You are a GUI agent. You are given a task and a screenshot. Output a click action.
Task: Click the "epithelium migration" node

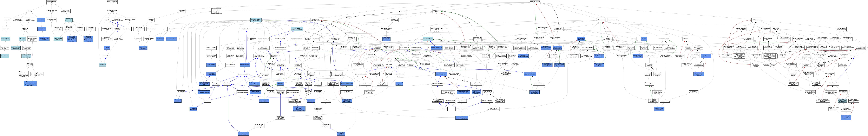[297, 39]
